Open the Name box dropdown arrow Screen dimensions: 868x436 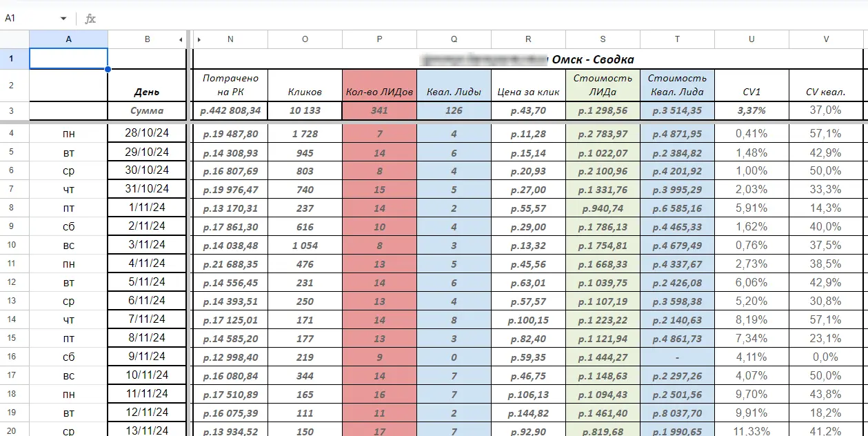(x=63, y=19)
